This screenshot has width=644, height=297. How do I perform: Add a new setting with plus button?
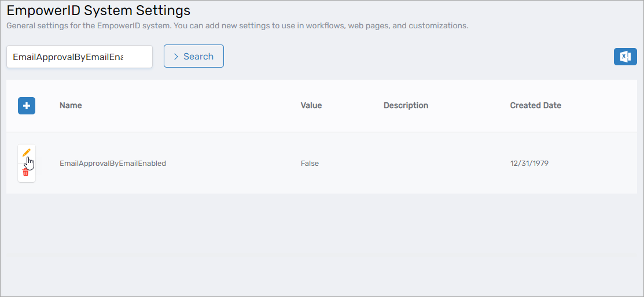(x=27, y=106)
